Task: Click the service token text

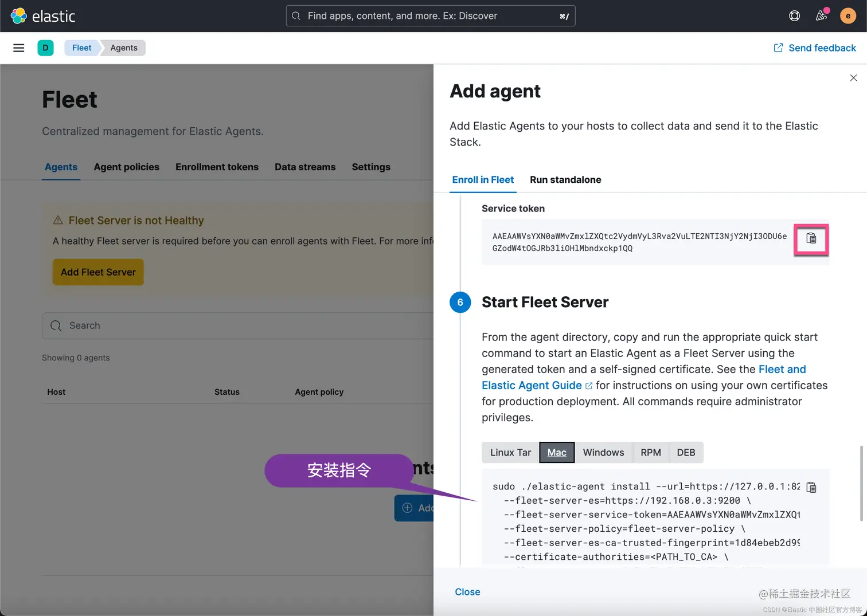Action: 639,242
